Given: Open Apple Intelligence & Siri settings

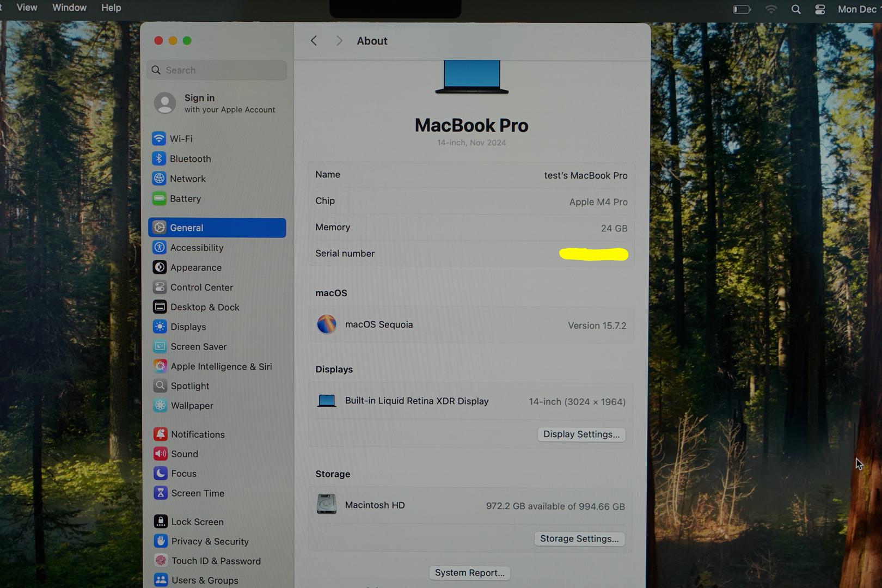Looking at the screenshot, I should 220,366.
